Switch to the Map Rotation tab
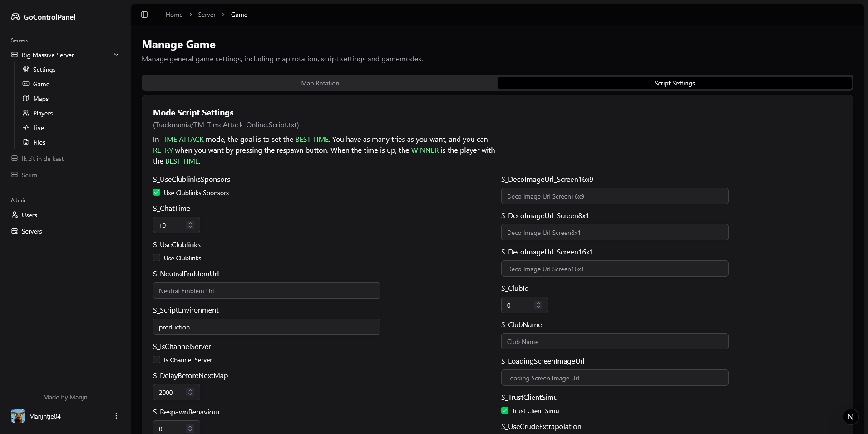The width and height of the screenshot is (868, 434). point(320,83)
